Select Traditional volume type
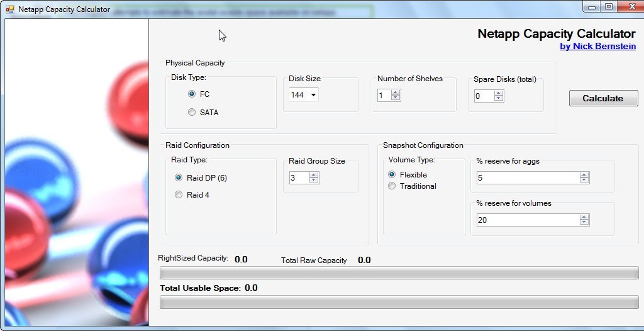This screenshot has height=331, width=644. [392, 186]
